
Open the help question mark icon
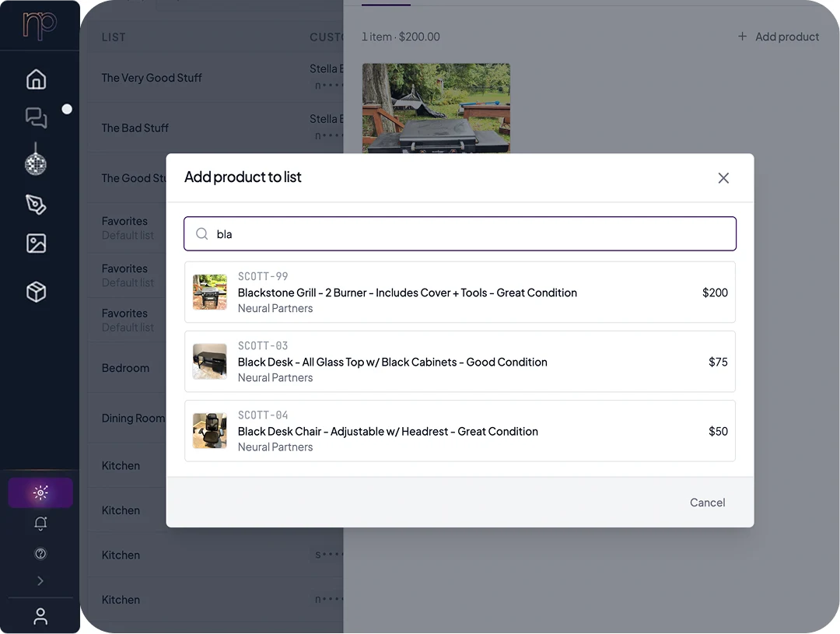[40, 554]
